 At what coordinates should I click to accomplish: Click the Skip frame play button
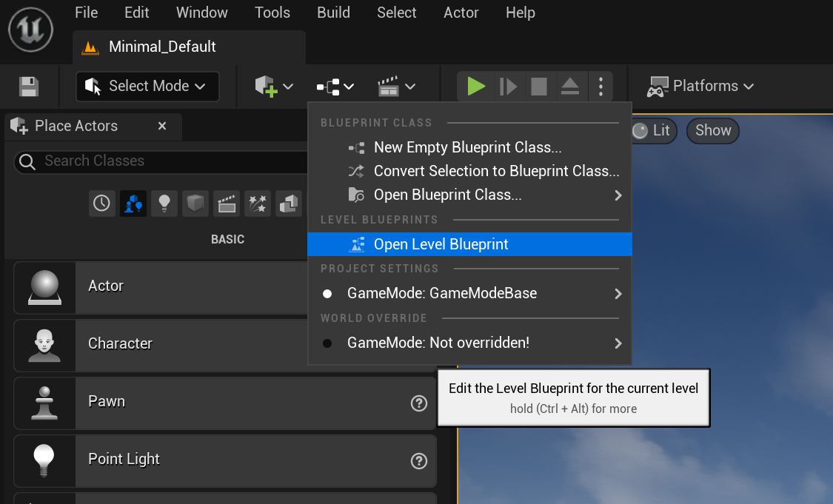tap(508, 86)
